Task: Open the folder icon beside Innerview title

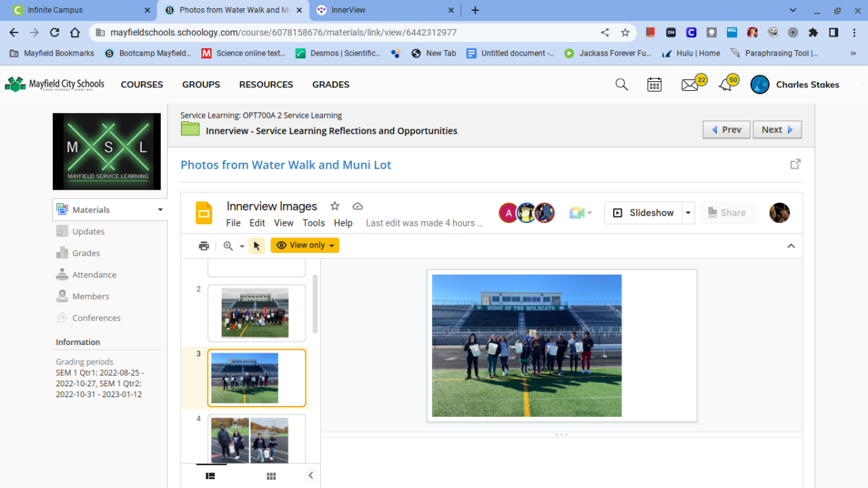Action: [190, 129]
